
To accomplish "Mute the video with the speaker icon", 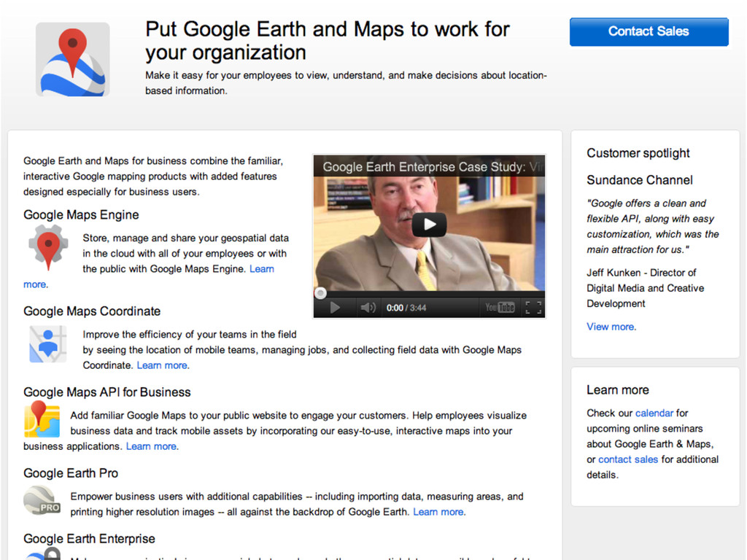I will tap(368, 308).
